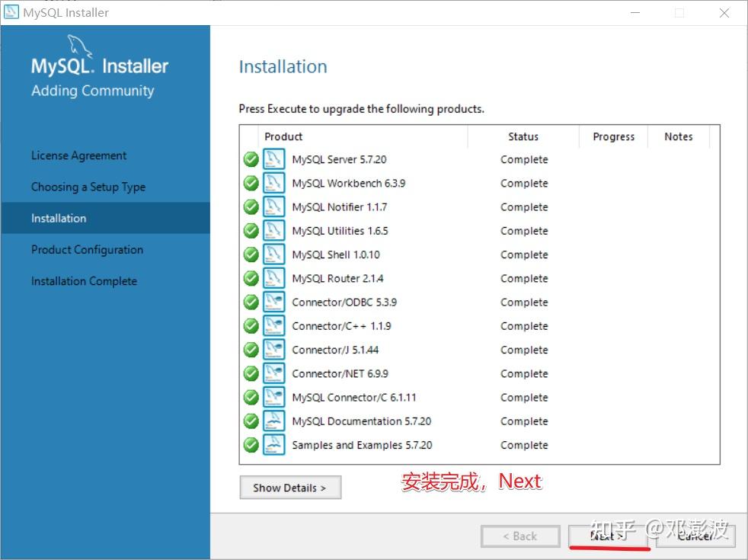Click green checkmark beside MySQL Server 5.7.20
This screenshot has width=748, height=560.
251,159
